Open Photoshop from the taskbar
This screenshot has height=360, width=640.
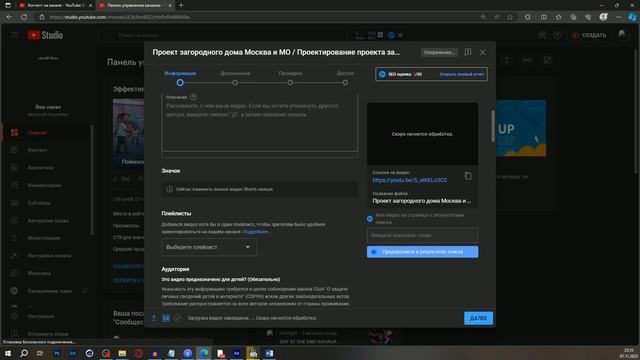[x=57, y=353]
